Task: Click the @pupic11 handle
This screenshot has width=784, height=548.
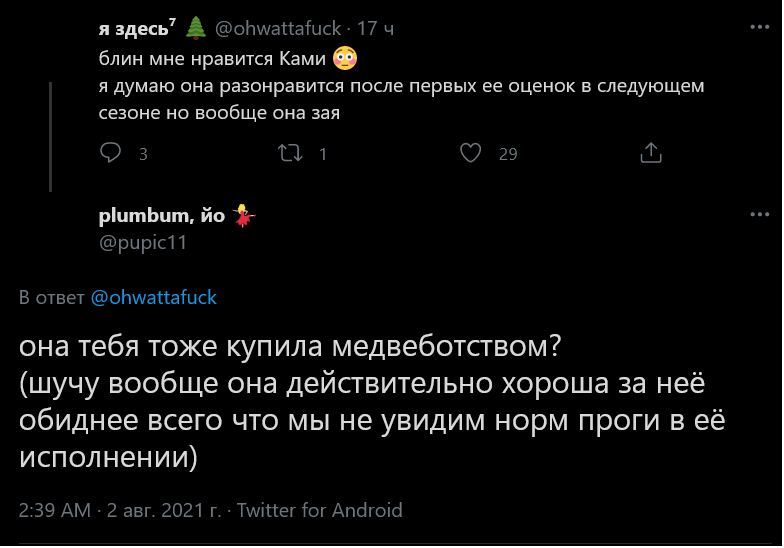Action: (143, 242)
